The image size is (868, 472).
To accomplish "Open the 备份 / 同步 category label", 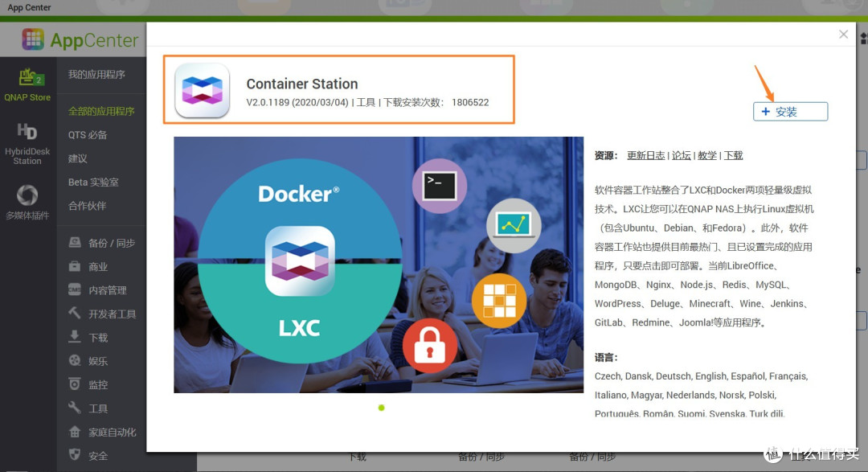I will [x=112, y=243].
